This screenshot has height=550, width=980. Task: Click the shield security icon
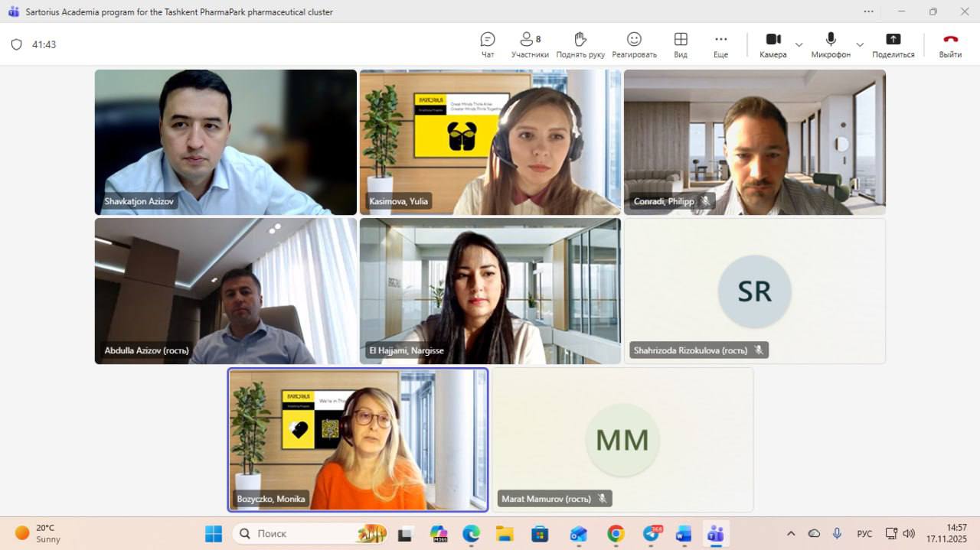(16, 44)
